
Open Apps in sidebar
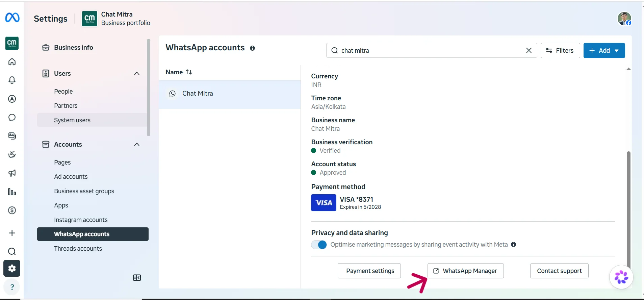(61, 205)
